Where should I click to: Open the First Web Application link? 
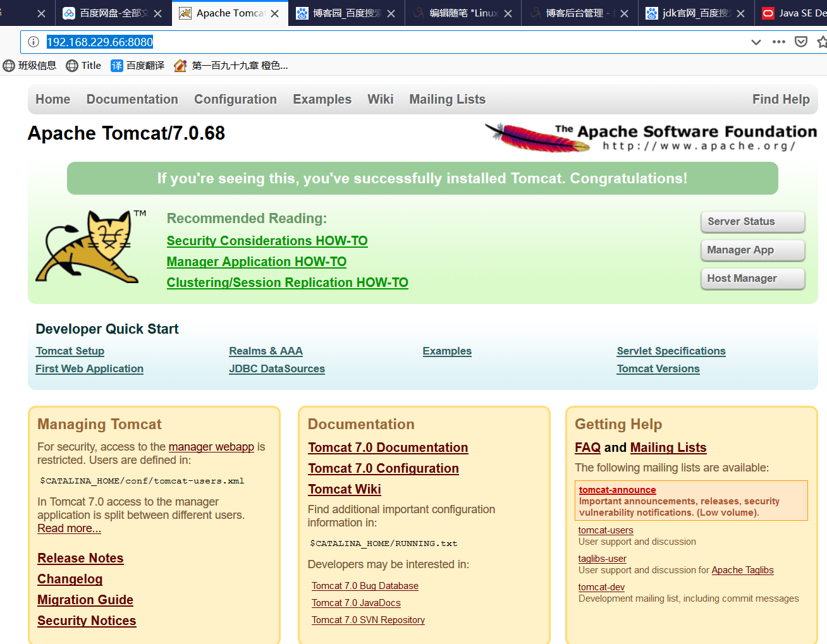pos(89,368)
